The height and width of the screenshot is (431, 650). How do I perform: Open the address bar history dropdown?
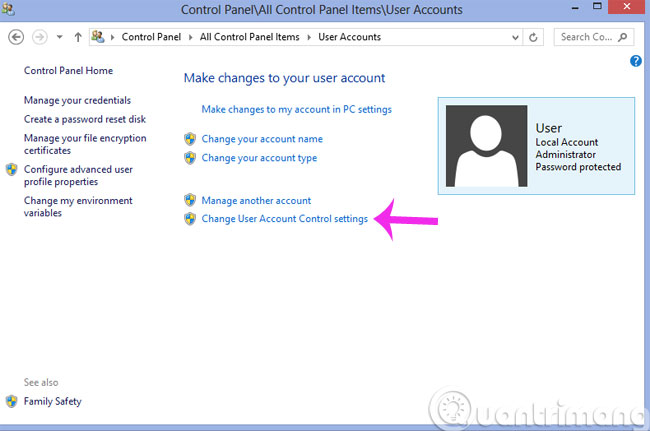point(515,37)
